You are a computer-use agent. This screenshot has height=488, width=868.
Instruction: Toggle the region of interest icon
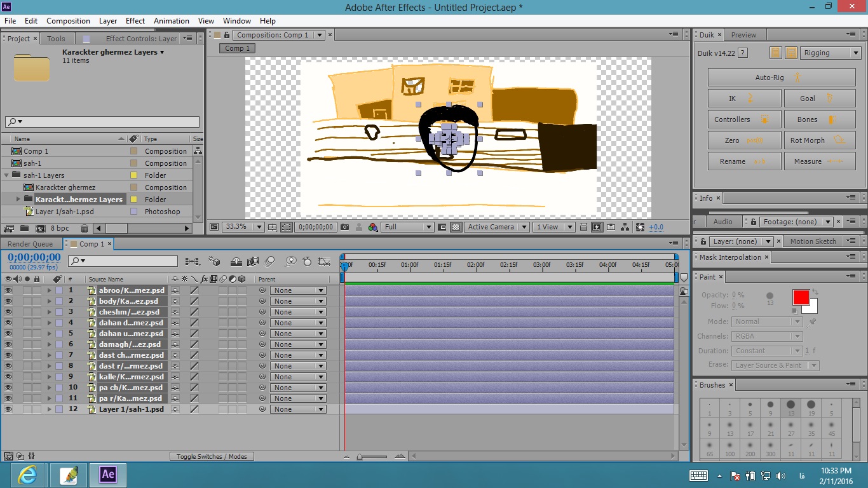tap(443, 227)
